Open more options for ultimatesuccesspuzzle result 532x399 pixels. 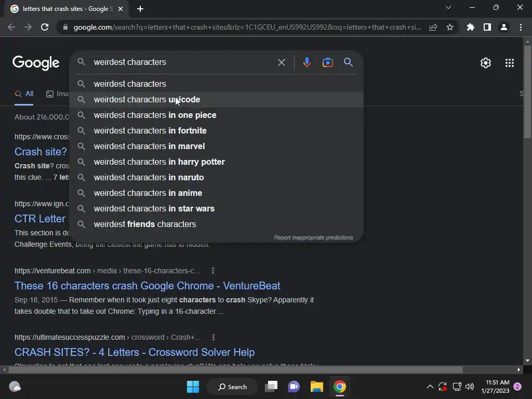pos(213,337)
